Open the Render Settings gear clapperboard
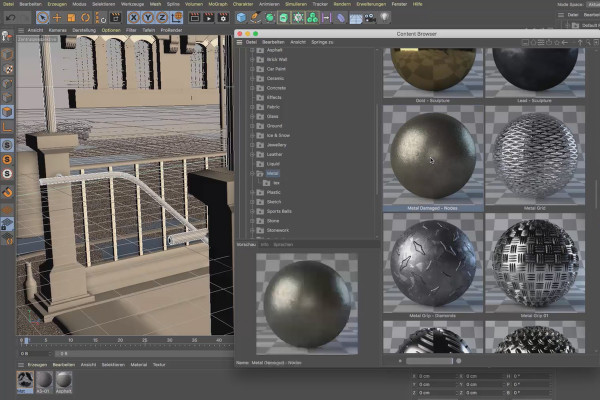 tap(223, 18)
